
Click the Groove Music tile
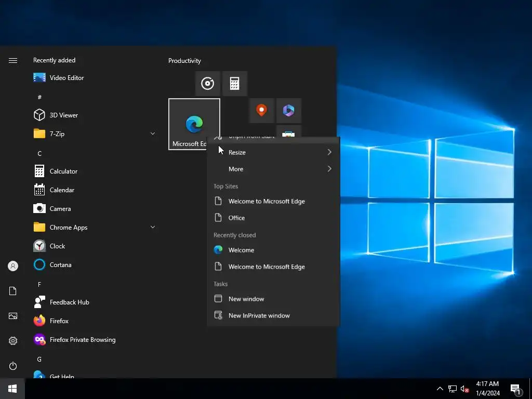point(208,84)
